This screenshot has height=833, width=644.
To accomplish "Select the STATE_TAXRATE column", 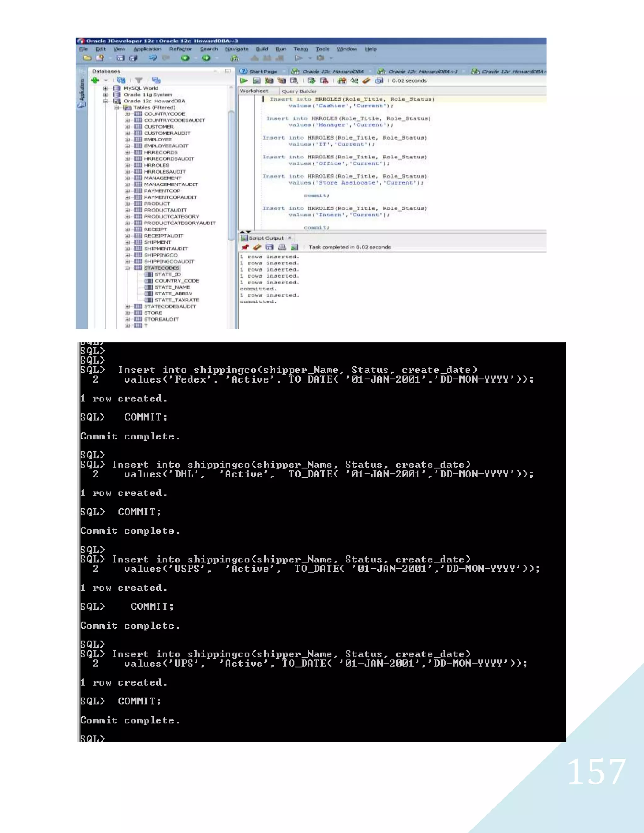I will tap(177, 300).
